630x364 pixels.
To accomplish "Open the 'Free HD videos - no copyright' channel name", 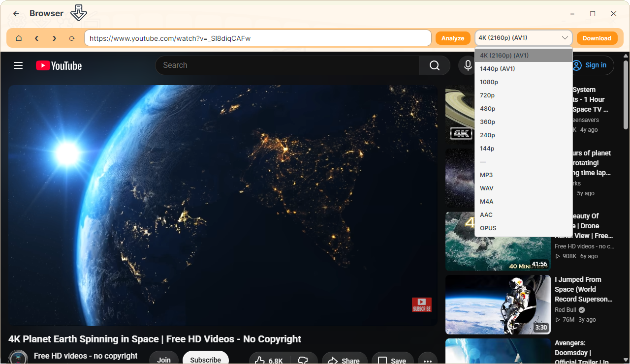I will point(86,356).
